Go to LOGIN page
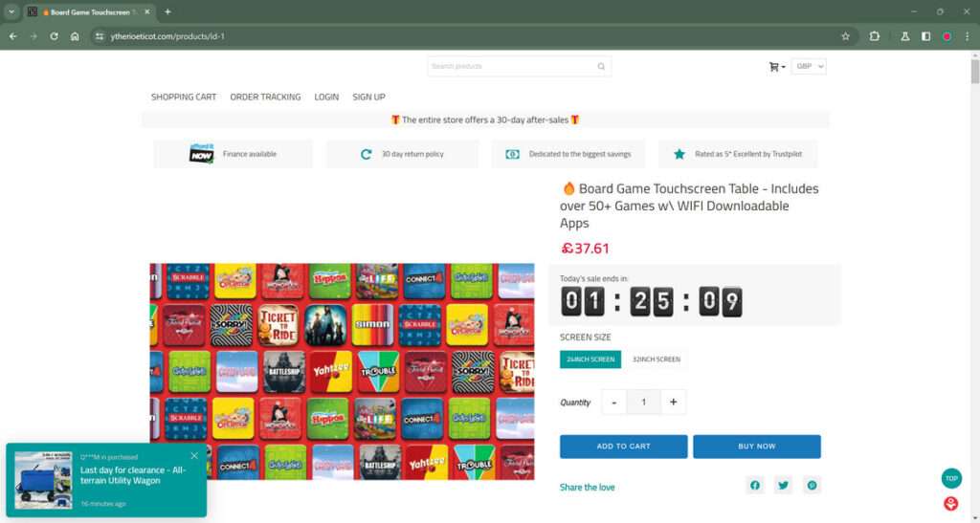The width and height of the screenshot is (980, 523). (x=326, y=97)
